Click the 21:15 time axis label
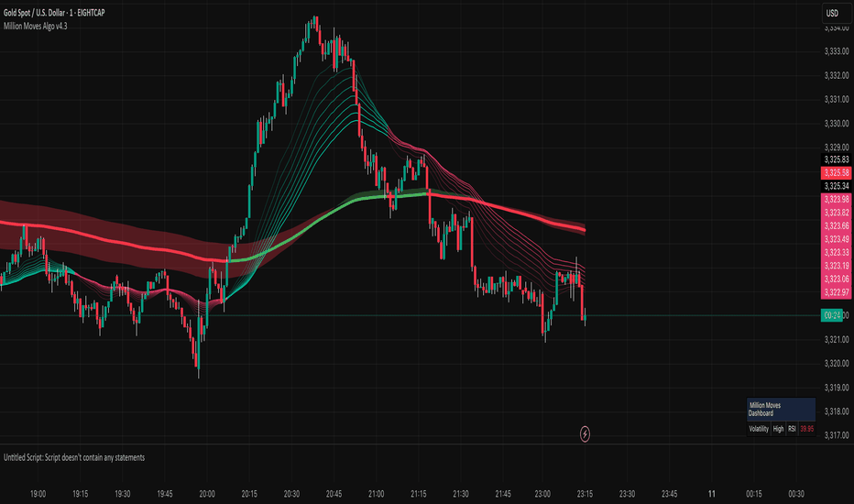Viewport: 854px width, 504px height. pyautogui.click(x=418, y=494)
